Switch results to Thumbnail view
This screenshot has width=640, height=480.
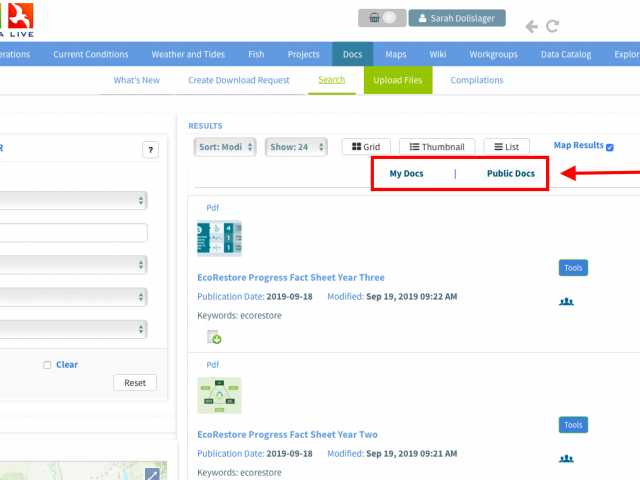437,147
